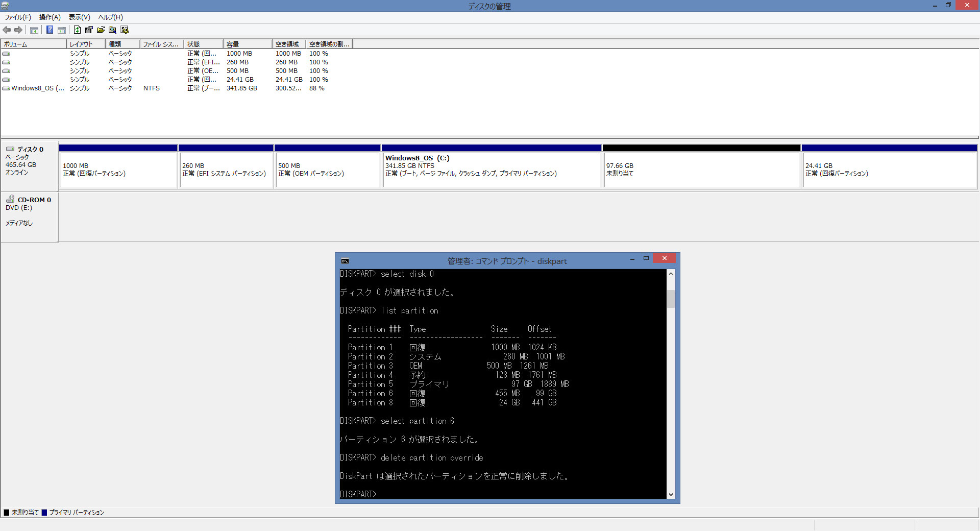Click the open folder toolbar icon
980x531 pixels.
point(101,30)
